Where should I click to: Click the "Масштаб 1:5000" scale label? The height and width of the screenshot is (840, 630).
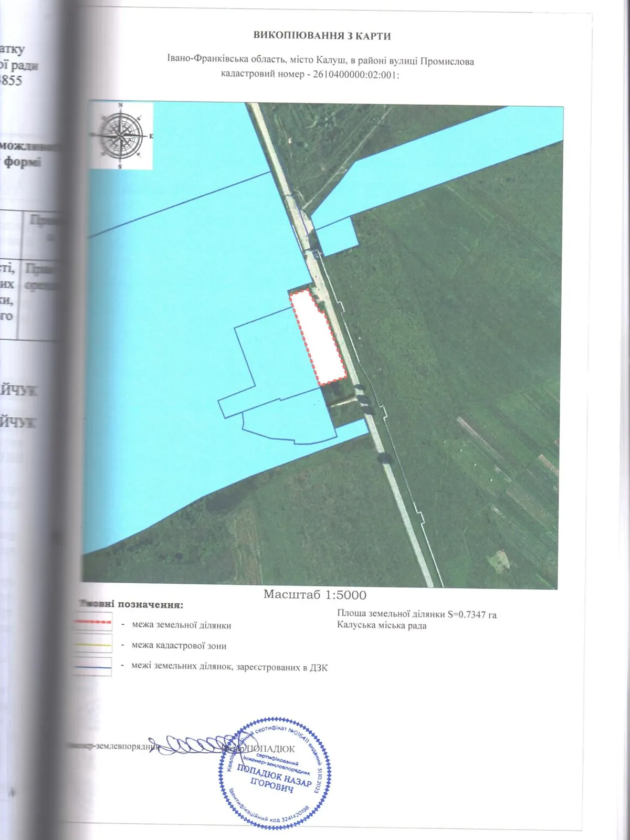point(314,595)
